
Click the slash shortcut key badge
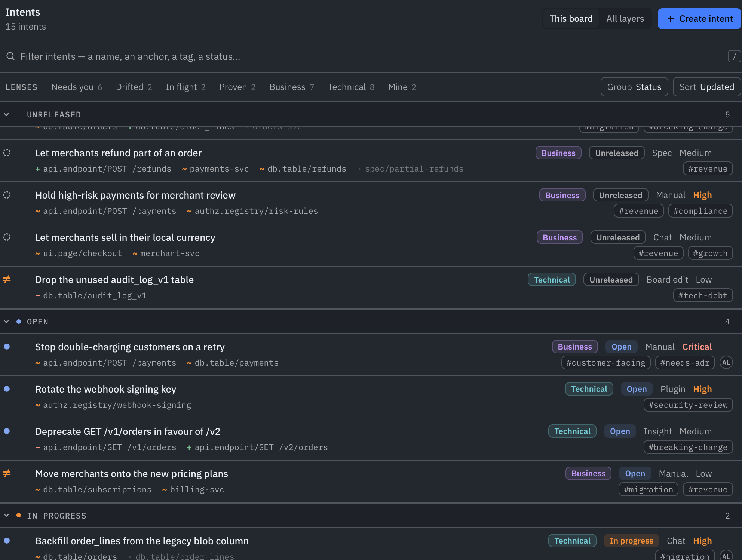coord(734,56)
